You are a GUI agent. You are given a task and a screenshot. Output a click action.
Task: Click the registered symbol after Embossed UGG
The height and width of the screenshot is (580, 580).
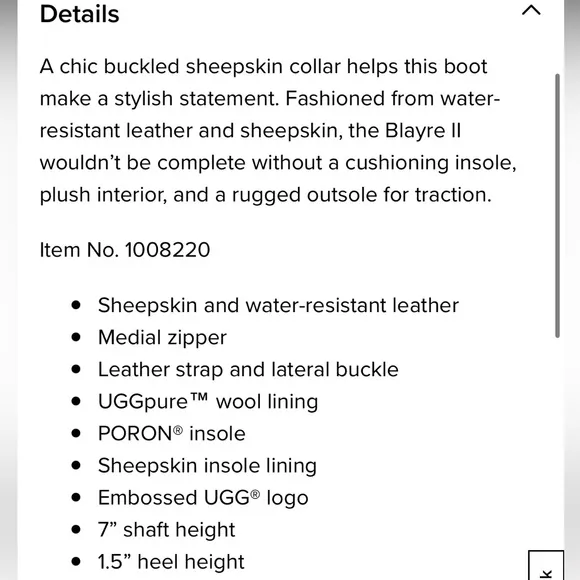tap(255, 494)
